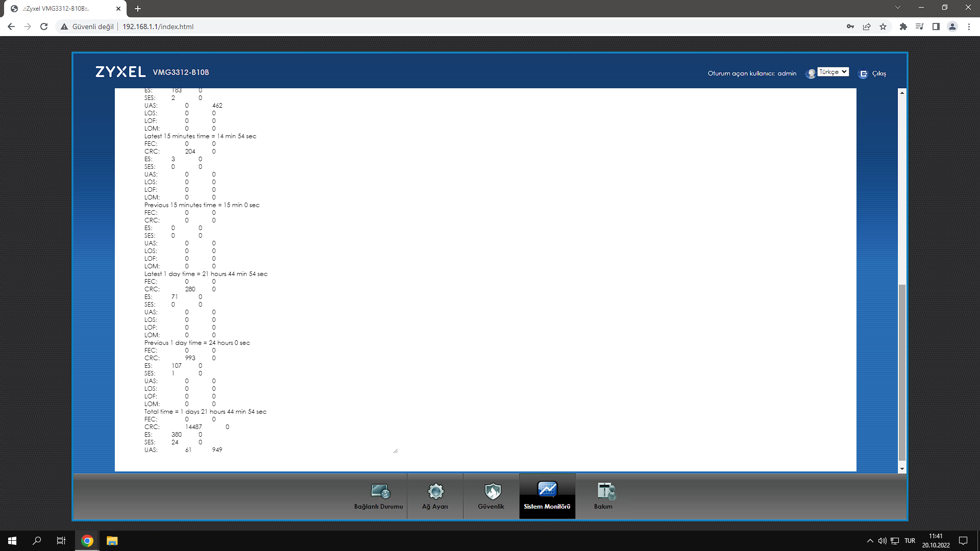The height and width of the screenshot is (551, 980).
Task: Open a new browser tab
Action: pos(138,9)
